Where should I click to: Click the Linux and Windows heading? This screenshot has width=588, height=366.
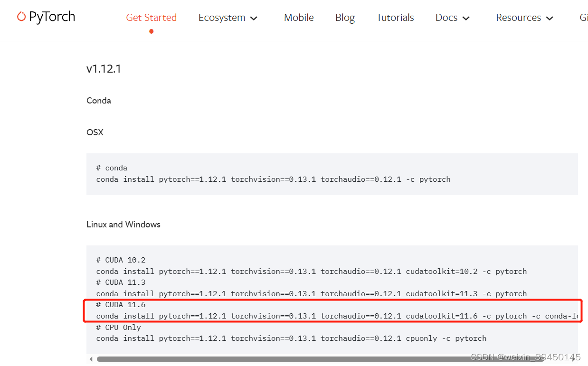pos(123,225)
